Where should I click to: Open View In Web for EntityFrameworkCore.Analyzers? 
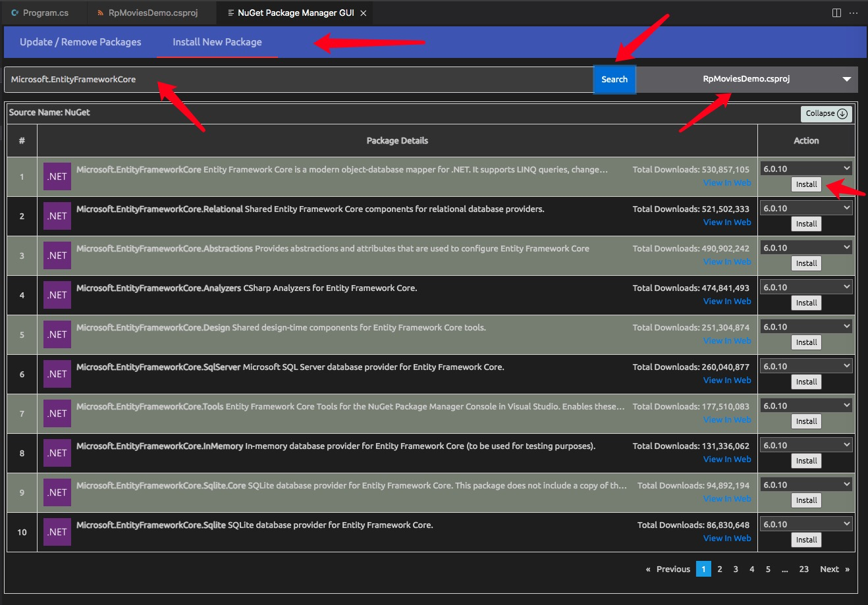(x=727, y=302)
